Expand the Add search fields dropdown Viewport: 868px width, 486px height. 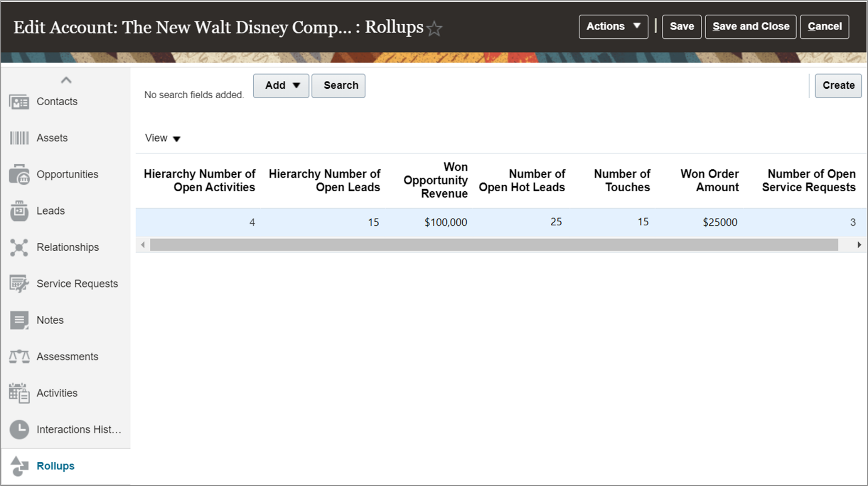tap(281, 86)
